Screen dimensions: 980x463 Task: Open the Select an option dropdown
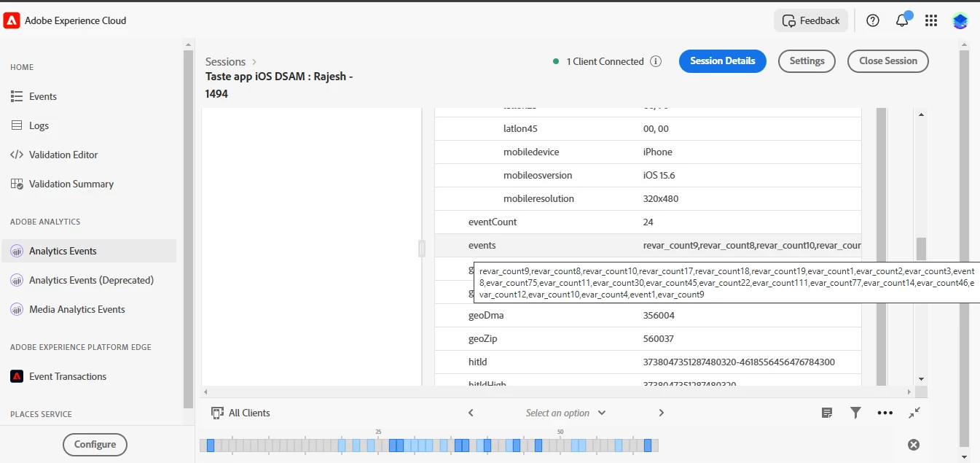tap(566, 413)
